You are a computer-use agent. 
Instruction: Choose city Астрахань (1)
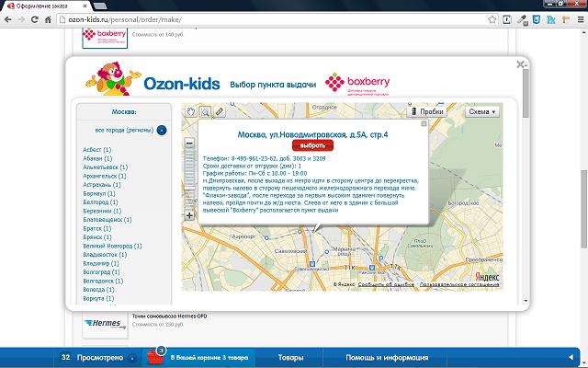pos(102,185)
